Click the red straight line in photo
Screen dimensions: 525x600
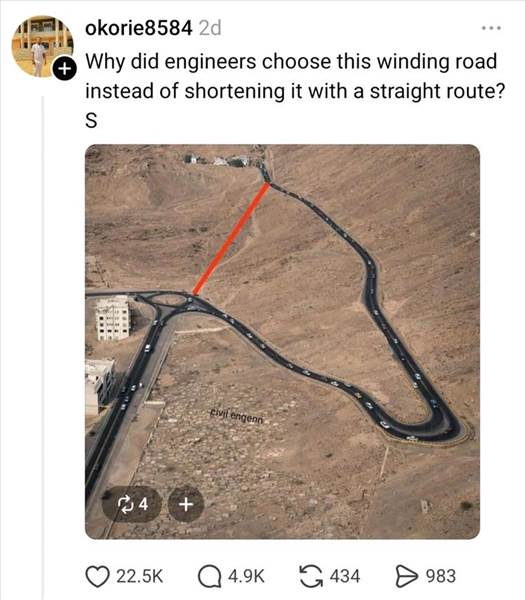pyautogui.click(x=231, y=238)
